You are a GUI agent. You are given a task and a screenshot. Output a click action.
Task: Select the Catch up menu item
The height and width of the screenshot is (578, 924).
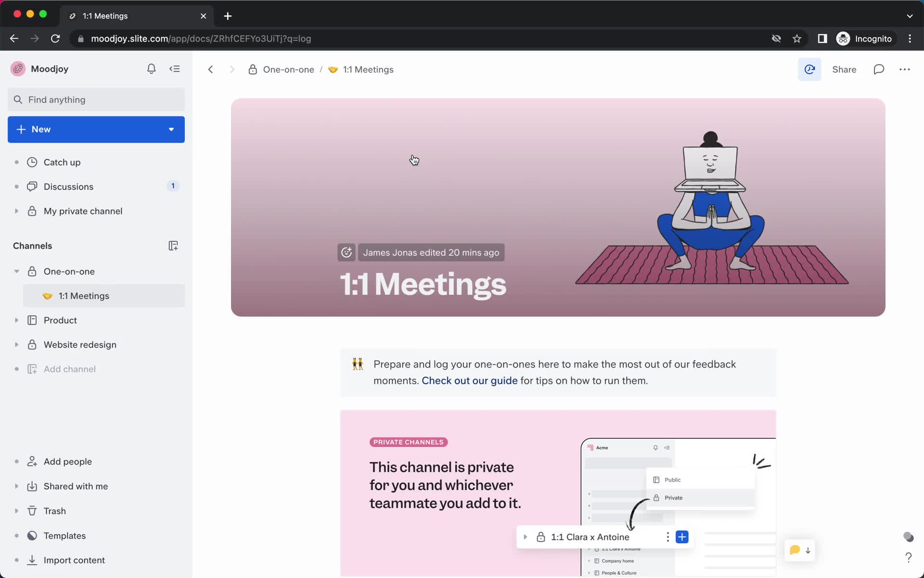click(62, 162)
